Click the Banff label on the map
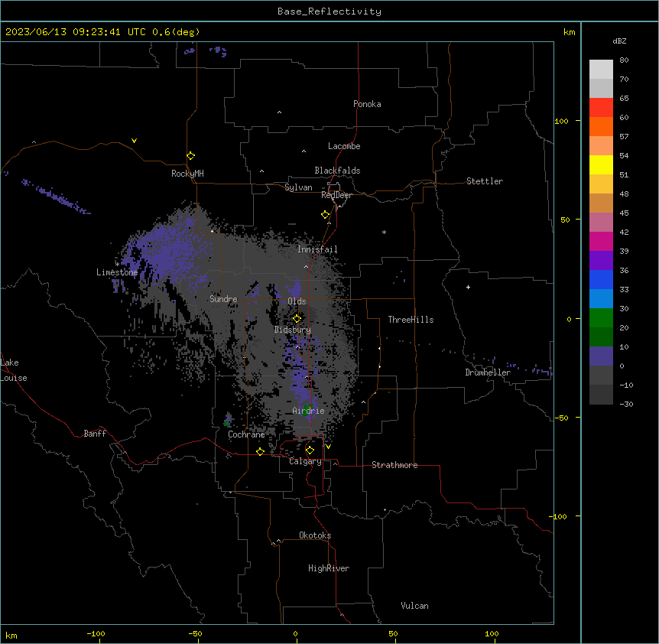Screen dimensions: 659x644 95,434
